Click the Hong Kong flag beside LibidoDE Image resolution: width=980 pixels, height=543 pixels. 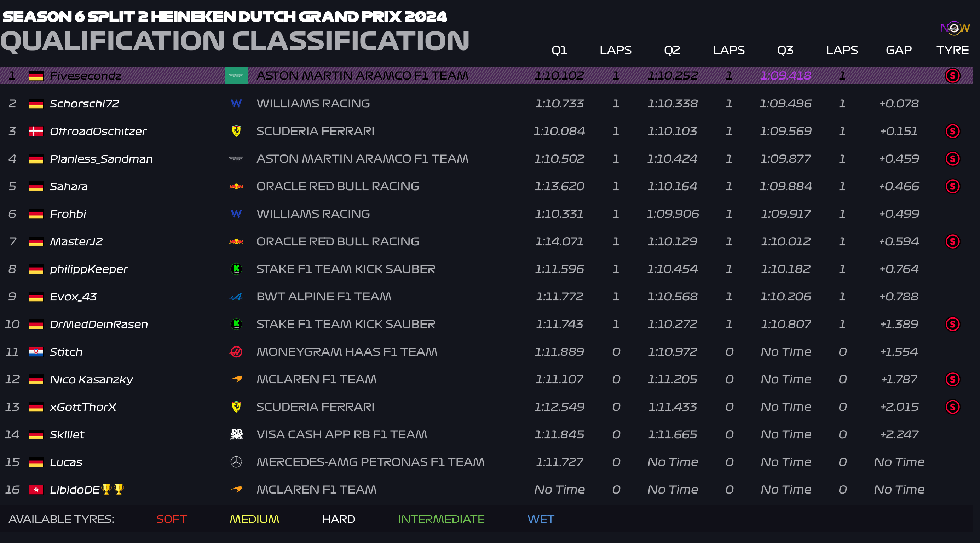click(x=36, y=489)
